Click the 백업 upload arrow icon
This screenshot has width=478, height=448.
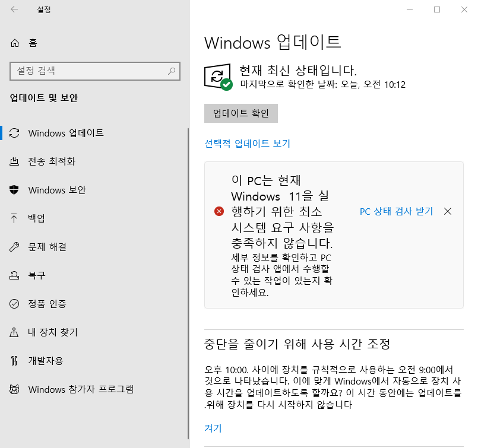pyautogui.click(x=15, y=218)
